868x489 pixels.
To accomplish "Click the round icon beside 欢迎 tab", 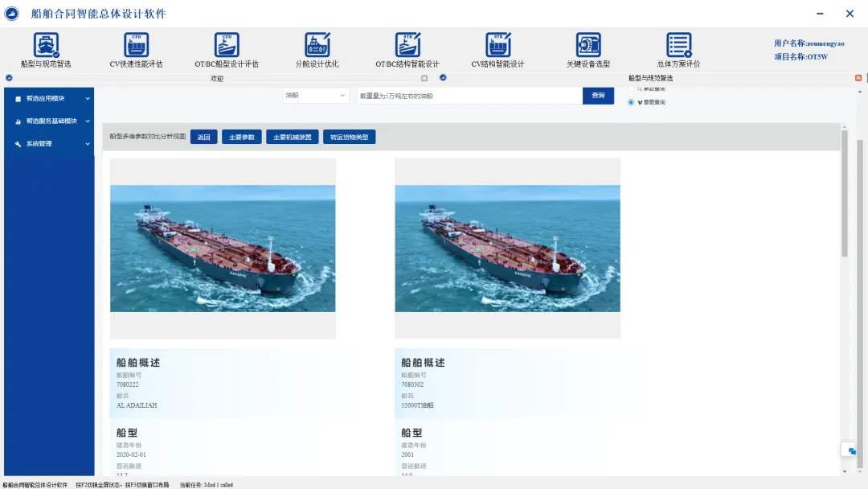I will (9, 78).
